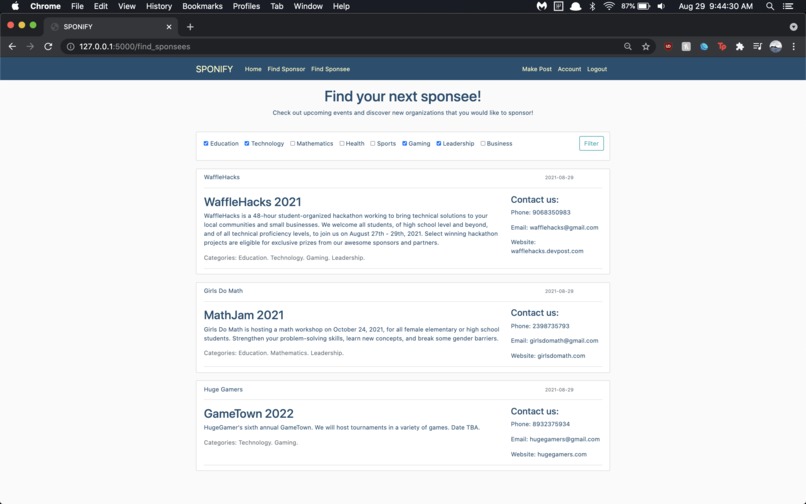Click the wafflehacks.devpost.com website text

tap(547, 251)
